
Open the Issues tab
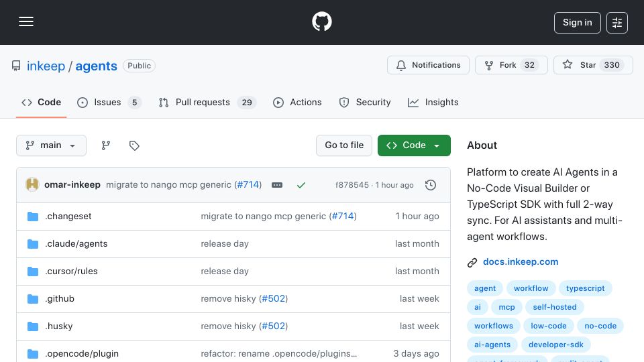coord(109,102)
